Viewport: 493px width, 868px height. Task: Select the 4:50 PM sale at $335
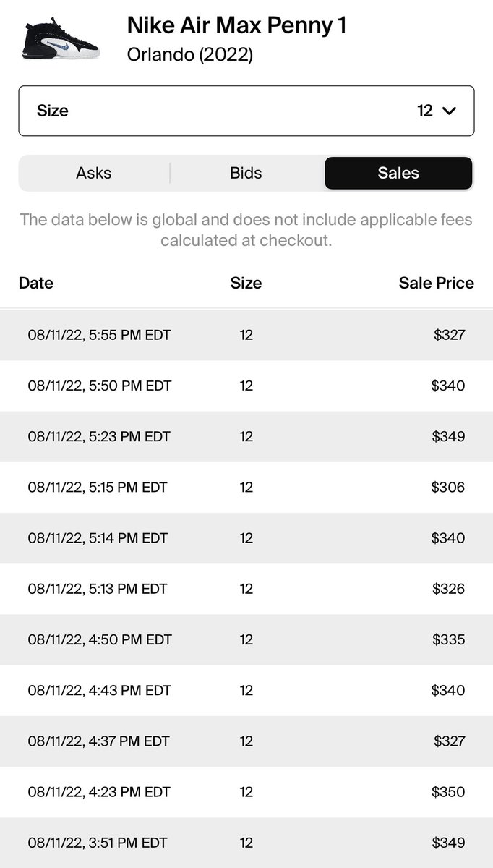(x=246, y=639)
